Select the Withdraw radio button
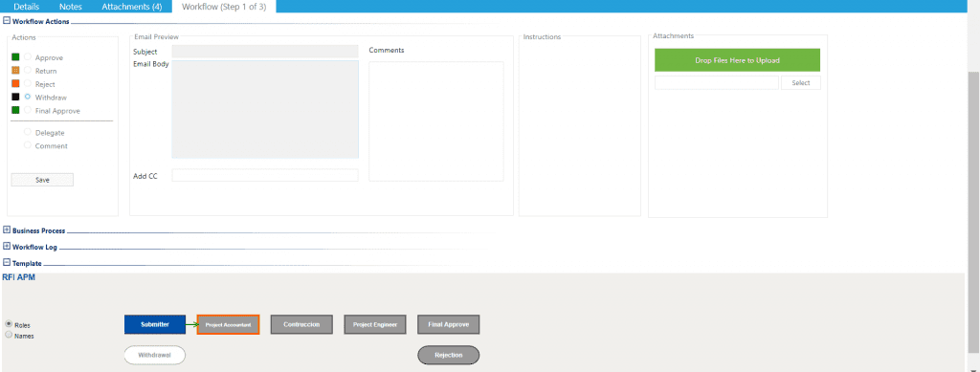This screenshot has height=372, width=980. coord(28,97)
